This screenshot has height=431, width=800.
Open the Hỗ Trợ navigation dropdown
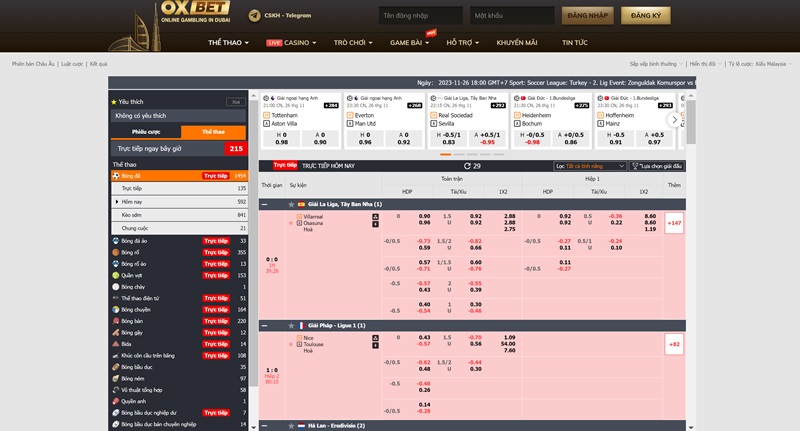tap(463, 43)
